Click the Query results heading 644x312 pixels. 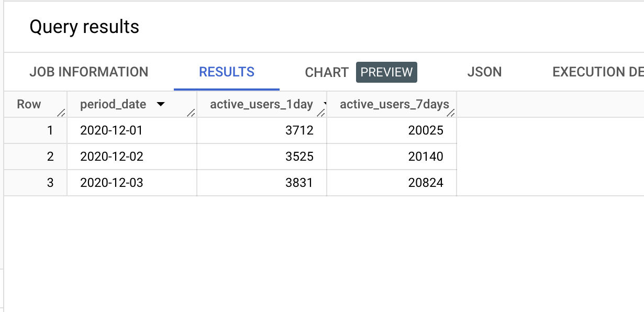tap(84, 27)
